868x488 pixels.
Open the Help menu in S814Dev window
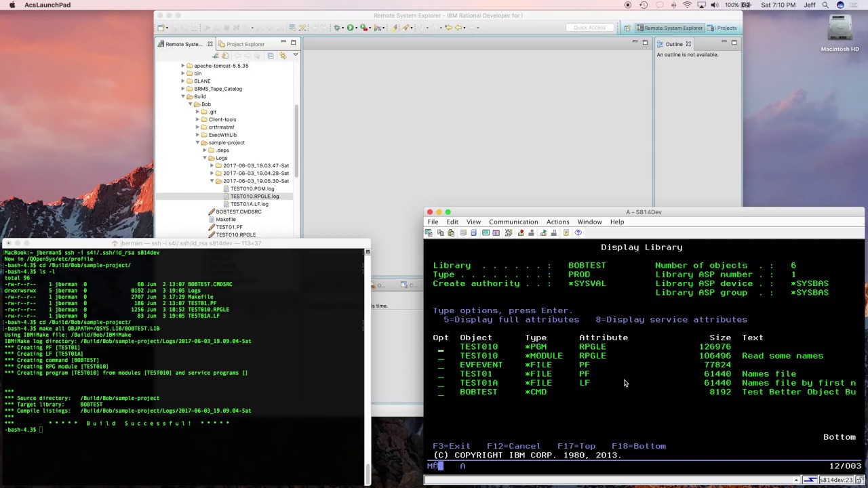[616, 222]
